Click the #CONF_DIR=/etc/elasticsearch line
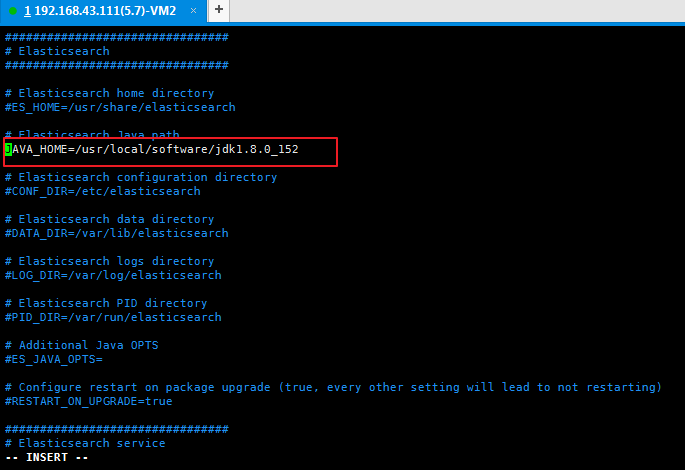Viewport: 685px width, 470px height. coord(103,191)
